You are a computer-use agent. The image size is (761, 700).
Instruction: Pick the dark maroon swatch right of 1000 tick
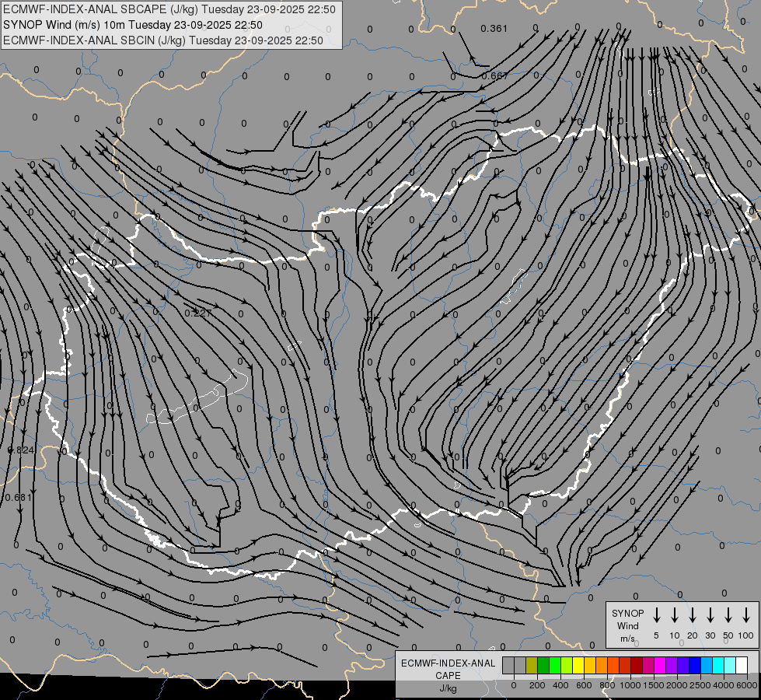click(x=637, y=665)
